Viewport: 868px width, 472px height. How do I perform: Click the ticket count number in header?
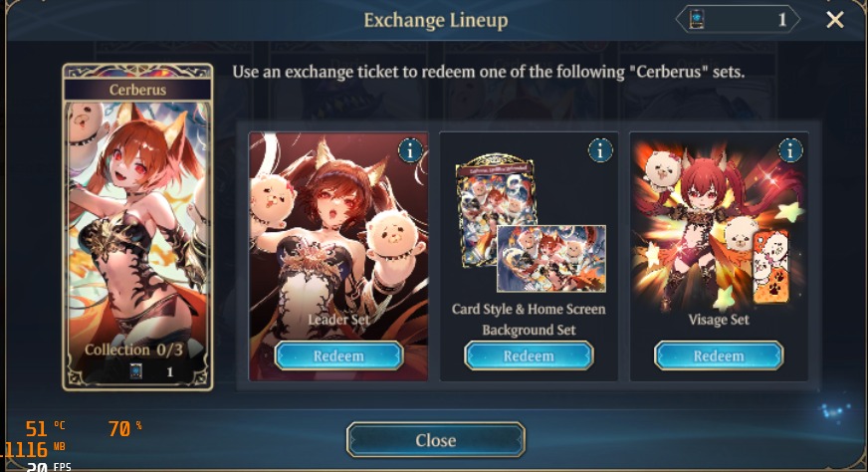(781, 20)
